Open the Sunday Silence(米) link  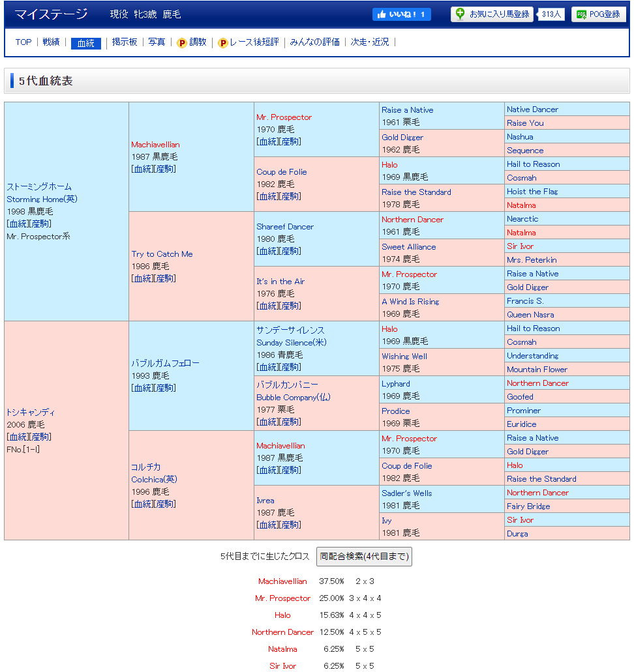[292, 342]
